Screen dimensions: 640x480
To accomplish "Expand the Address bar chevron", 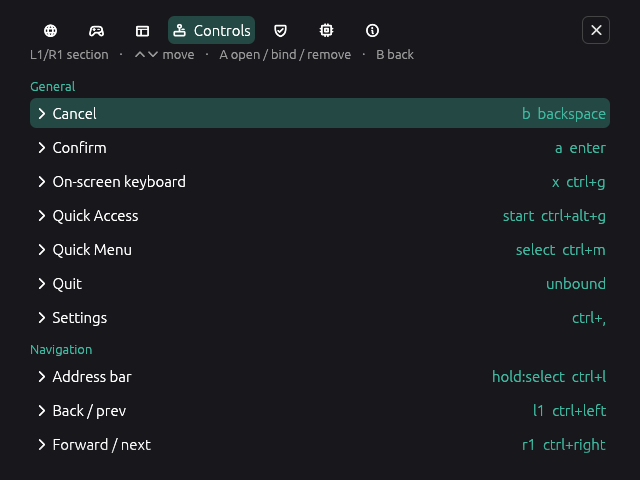I will click(42, 377).
